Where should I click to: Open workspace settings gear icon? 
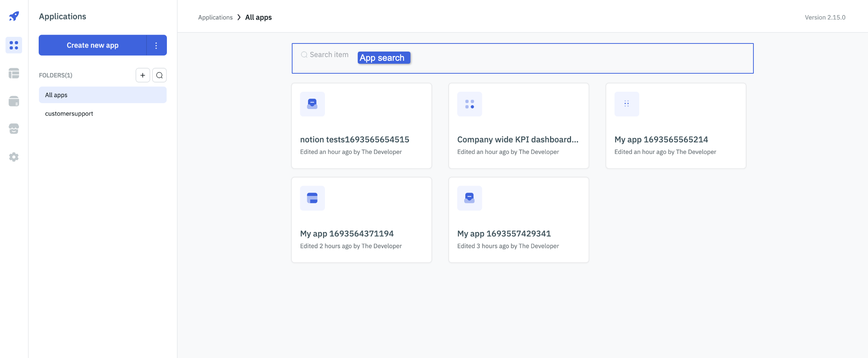(14, 157)
